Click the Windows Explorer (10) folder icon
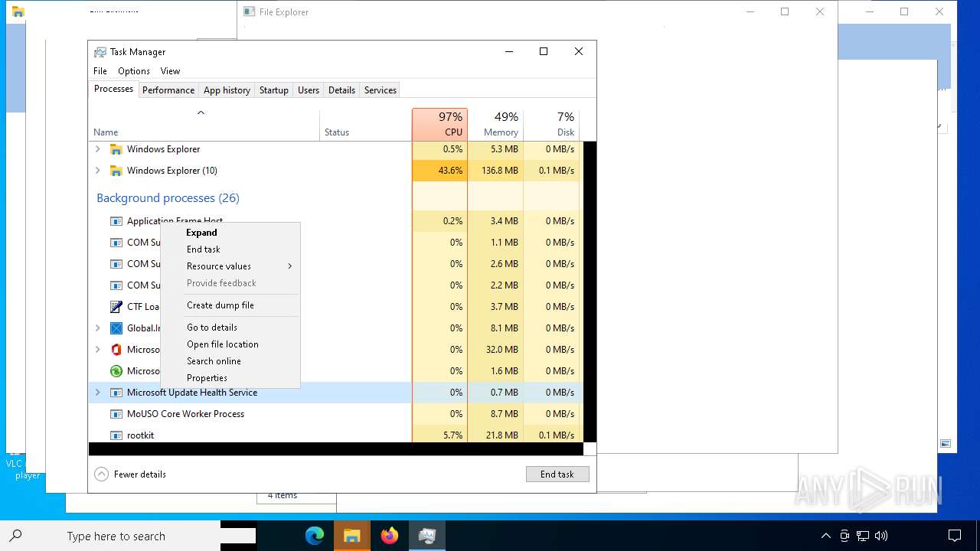Viewport: 980px width, 551px height. pyautogui.click(x=116, y=171)
